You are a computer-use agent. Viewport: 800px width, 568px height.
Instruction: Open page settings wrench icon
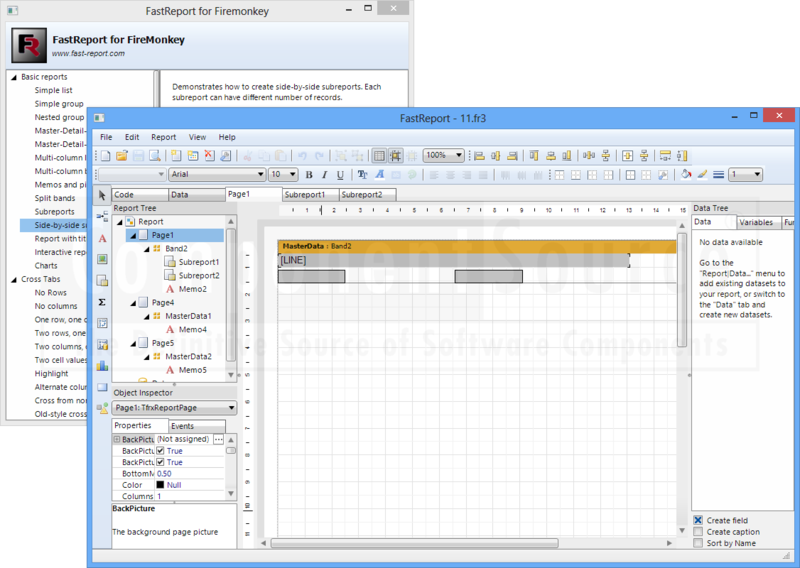[x=226, y=156]
